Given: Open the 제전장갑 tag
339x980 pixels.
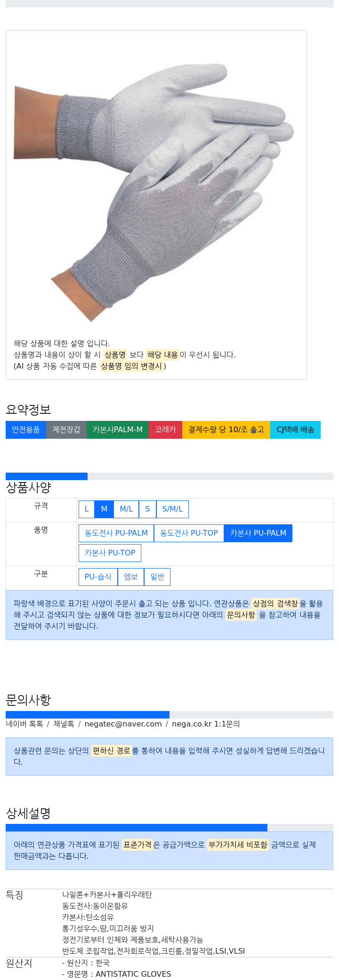Looking at the screenshot, I should coord(66,430).
